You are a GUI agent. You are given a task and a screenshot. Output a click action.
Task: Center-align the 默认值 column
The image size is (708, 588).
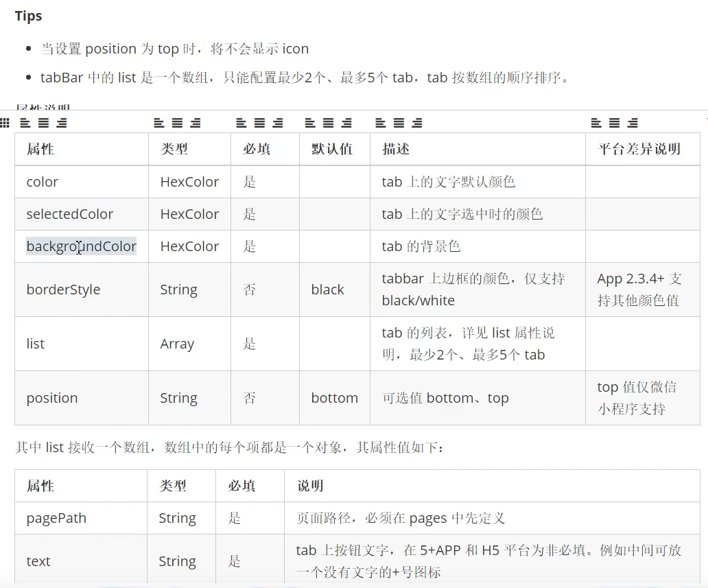tap(328, 123)
